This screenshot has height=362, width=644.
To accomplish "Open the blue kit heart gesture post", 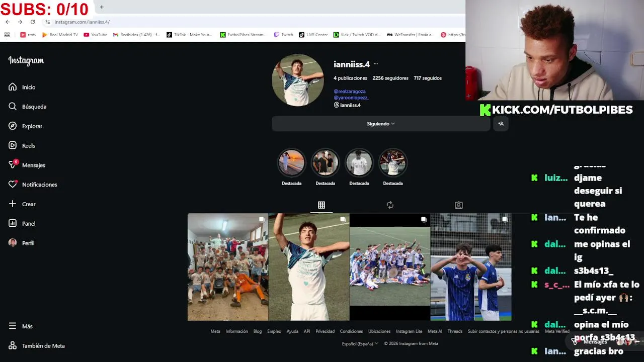I will pos(471,267).
